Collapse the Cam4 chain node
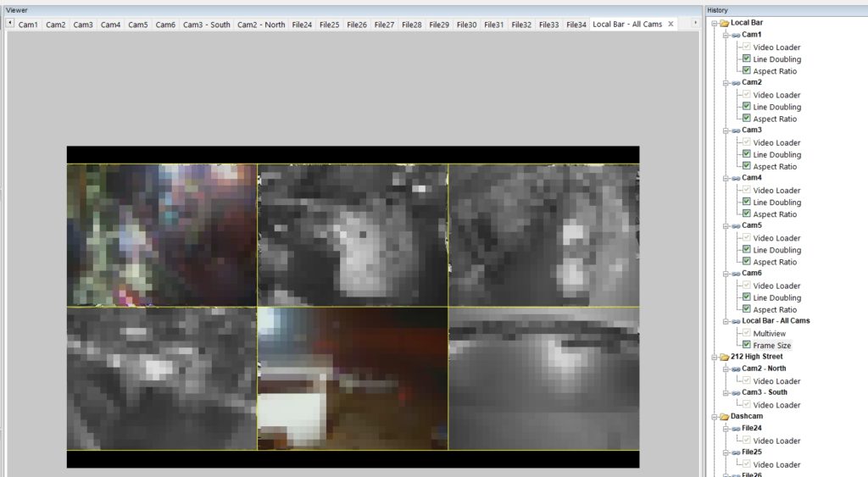The height and width of the screenshot is (477, 868). pyautogui.click(x=726, y=178)
